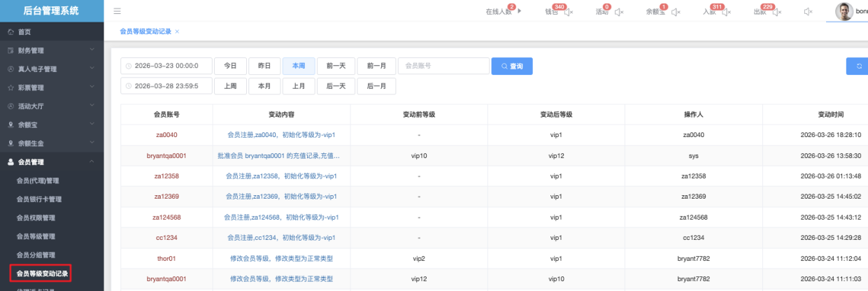Click the blue 查询 search button
The width and height of the screenshot is (868, 291).
[x=512, y=66]
